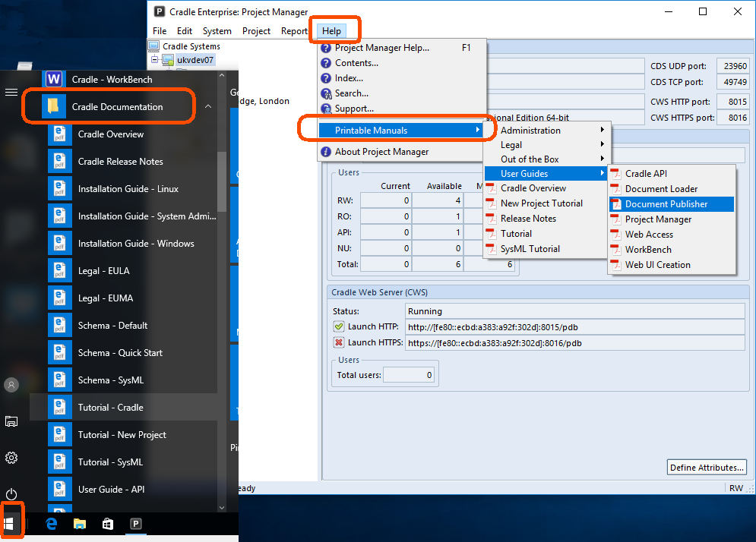Choose About Project Manager
Viewport: 756px width, 542px height.
coord(401,151)
